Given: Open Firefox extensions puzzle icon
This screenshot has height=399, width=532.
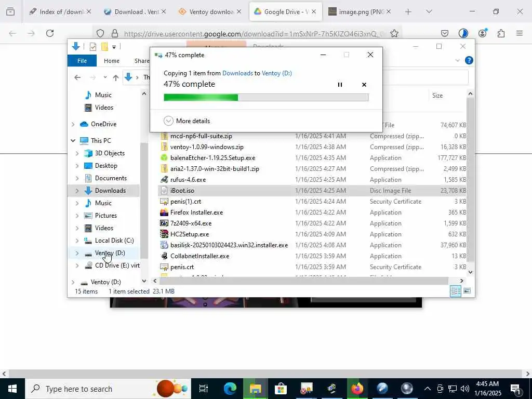Looking at the screenshot, I should pos(501,33).
